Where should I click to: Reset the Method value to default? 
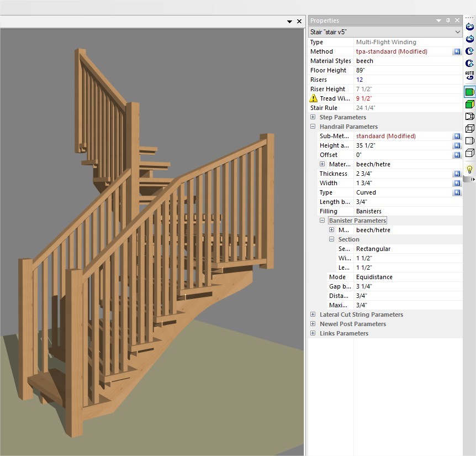tap(457, 51)
